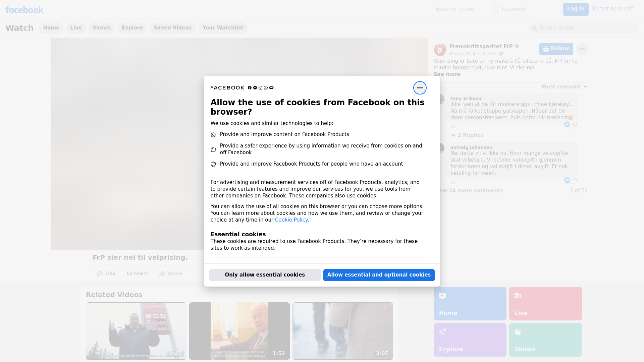This screenshot has width=644, height=362.
Task: Focus the Search videos field
Action: click(x=584, y=28)
